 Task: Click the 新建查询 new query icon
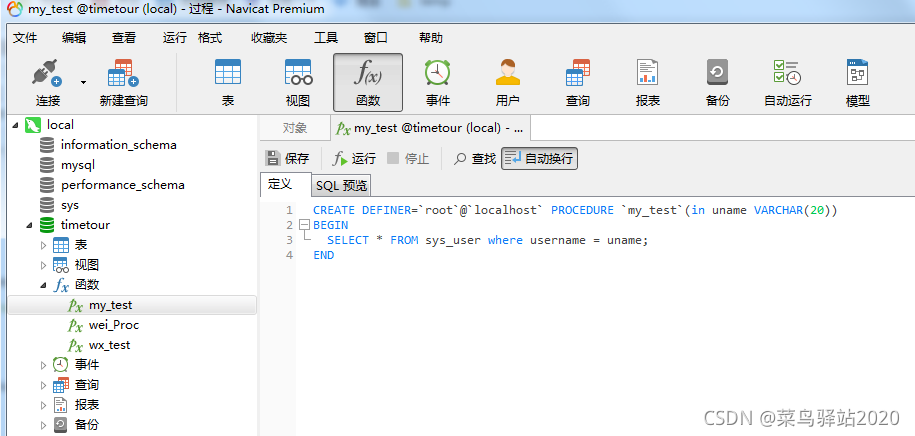tap(124, 82)
